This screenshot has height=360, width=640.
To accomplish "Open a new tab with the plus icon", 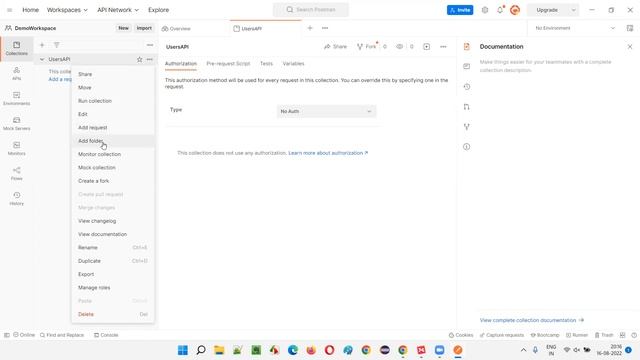I will (x=310, y=28).
